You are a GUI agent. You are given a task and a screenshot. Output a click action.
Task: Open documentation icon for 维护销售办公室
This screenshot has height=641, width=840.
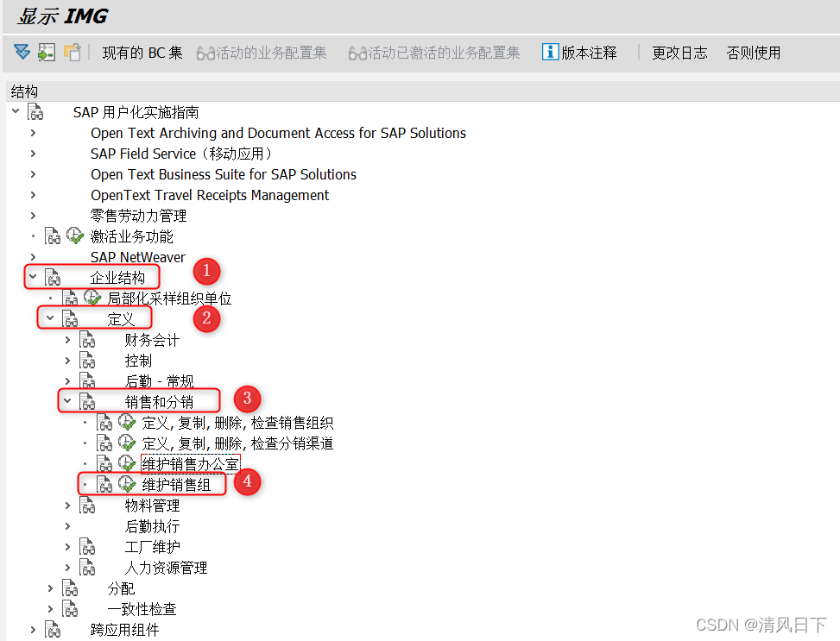click(x=104, y=464)
